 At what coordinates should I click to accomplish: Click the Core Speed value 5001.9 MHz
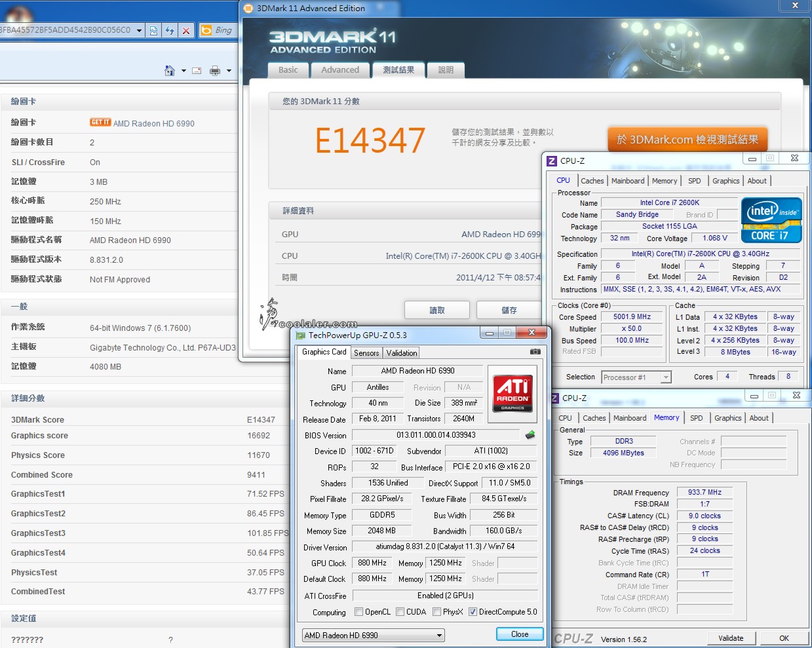632,317
